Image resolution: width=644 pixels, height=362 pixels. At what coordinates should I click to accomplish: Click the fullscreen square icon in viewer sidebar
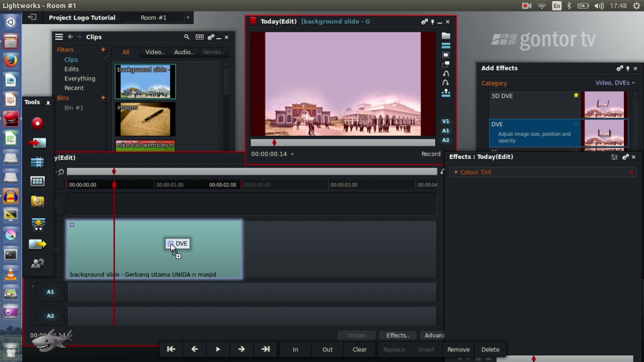446,55
